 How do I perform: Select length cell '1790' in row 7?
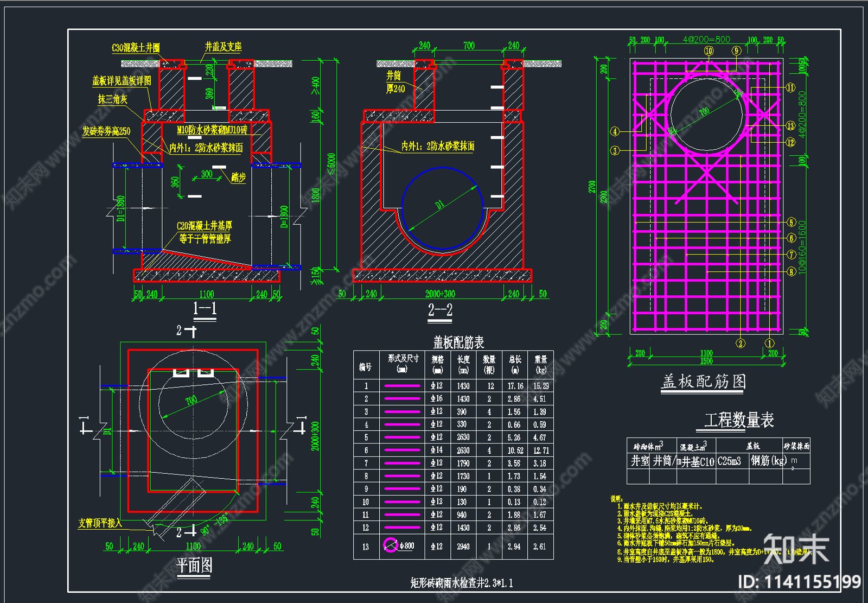click(x=463, y=464)
